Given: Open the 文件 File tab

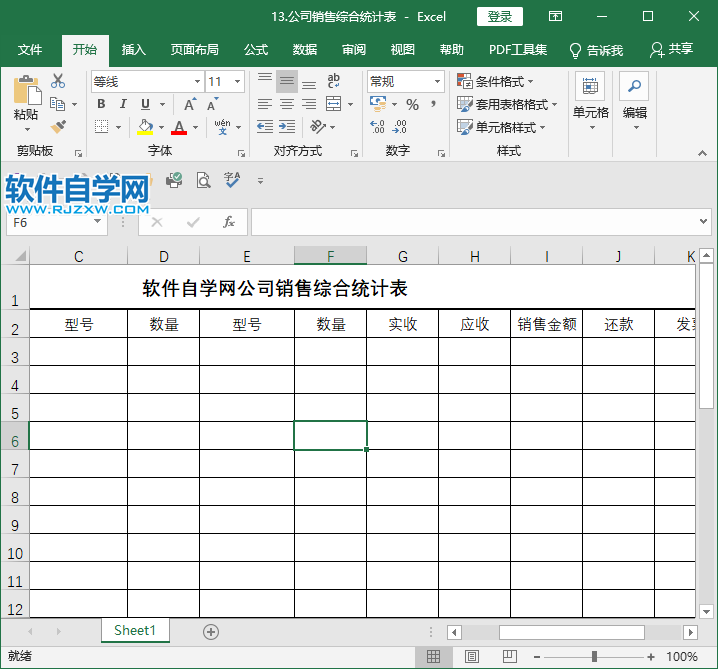Looking at the screenshot, I should click(30, 49).
